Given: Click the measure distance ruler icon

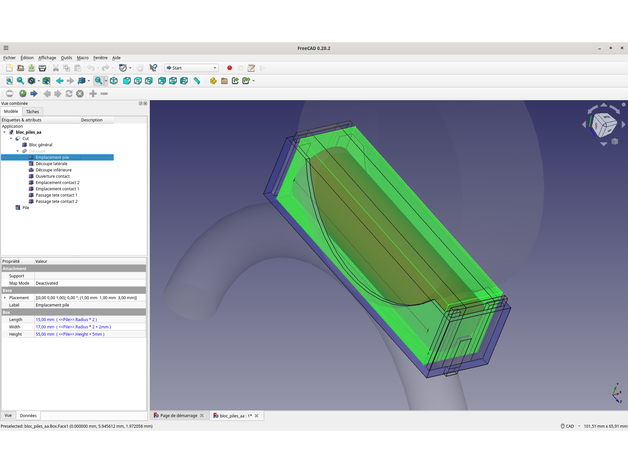Looking at the screenshot, I should 197,81.
